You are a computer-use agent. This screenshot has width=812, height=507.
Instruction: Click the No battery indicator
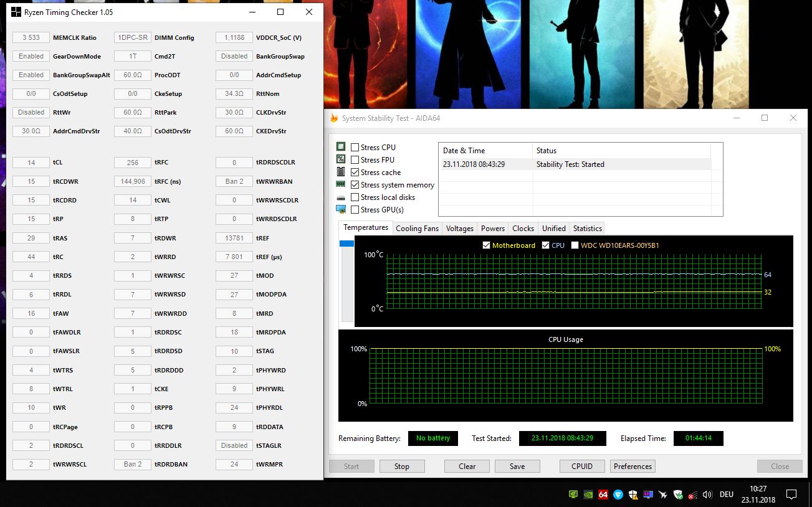click(x=433, y=438)
